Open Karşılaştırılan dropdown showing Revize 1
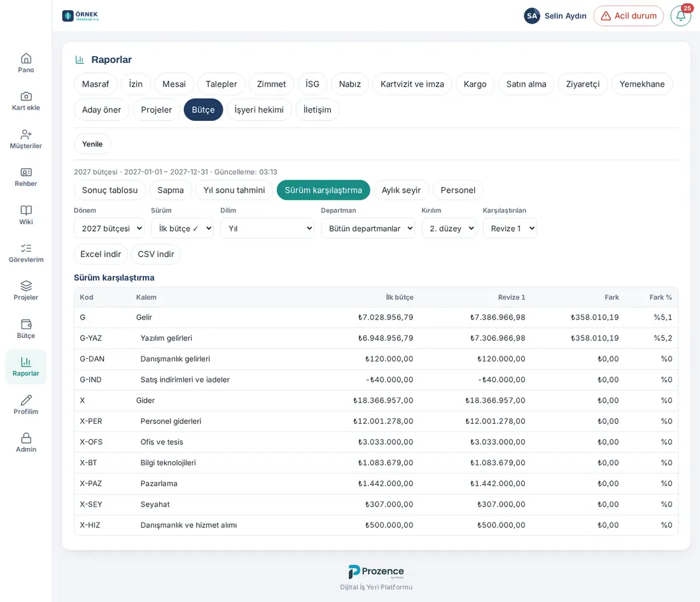Image resolution: width=700 pixels, height=602 pixels. click(x=510, y=228)
